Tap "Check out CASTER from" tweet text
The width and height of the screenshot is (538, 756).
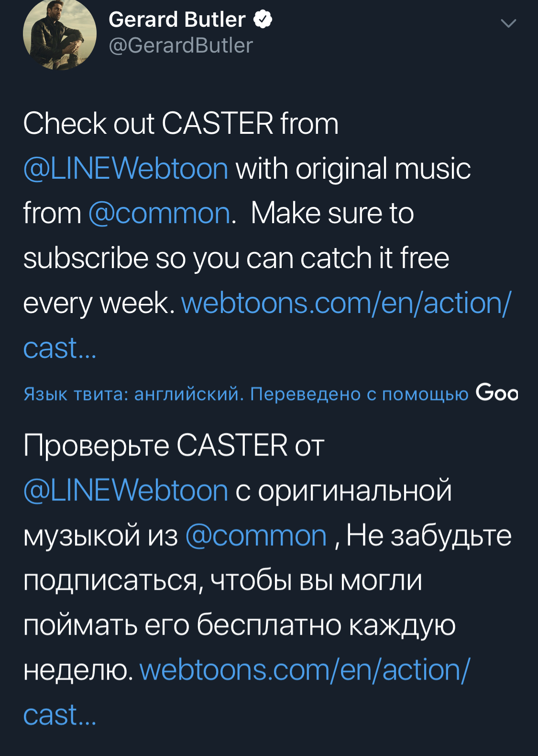click(x=181, y=124)
